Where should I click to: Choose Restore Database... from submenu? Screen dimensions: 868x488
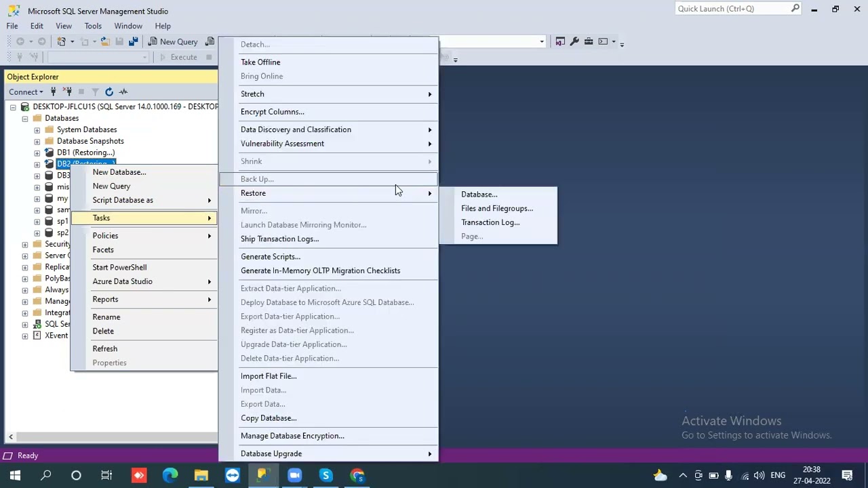pyautogui.click(x=498, y=195)
